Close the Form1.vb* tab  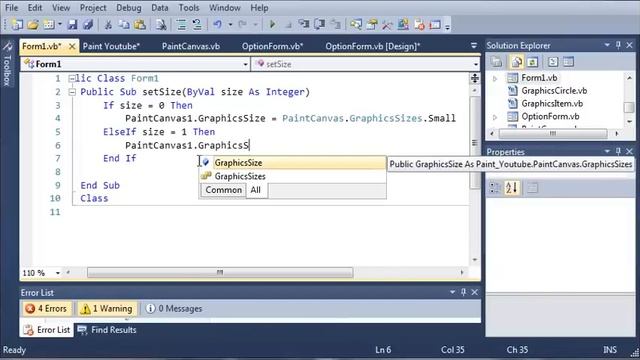pyautogui.click(x=72, y=47)
